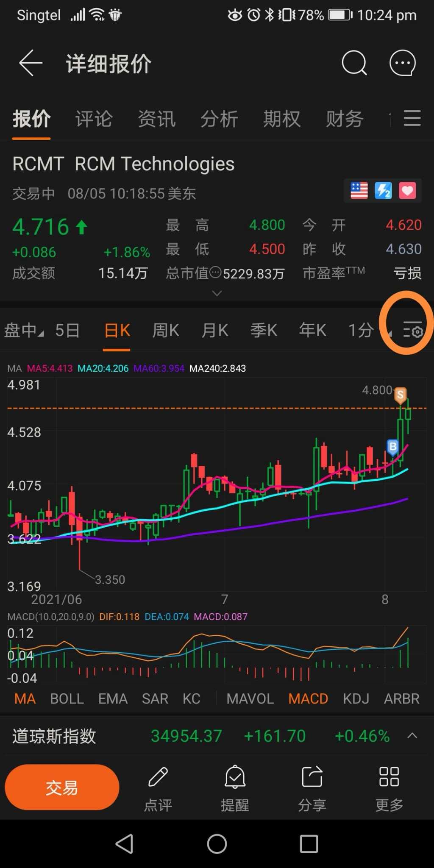Viewport: 434px width, 868px height.
Task: Tap the 市盈率TTM label
Action: (x=334, y=273)
